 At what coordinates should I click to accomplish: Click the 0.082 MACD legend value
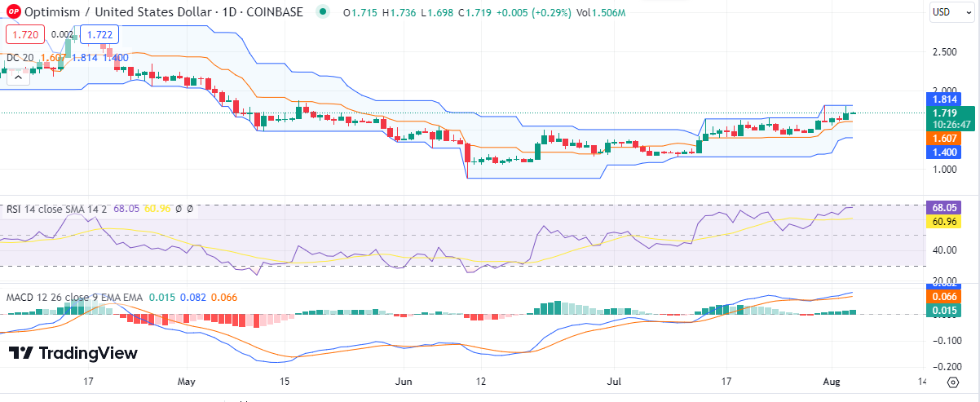[193, 298]
